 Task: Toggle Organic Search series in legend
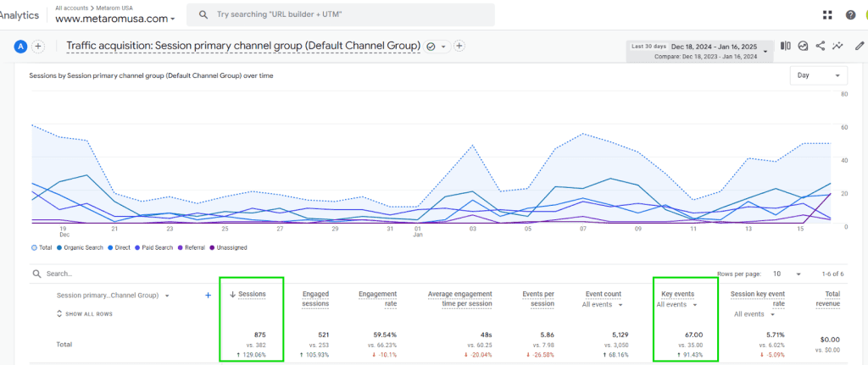(x=80, y=248)
